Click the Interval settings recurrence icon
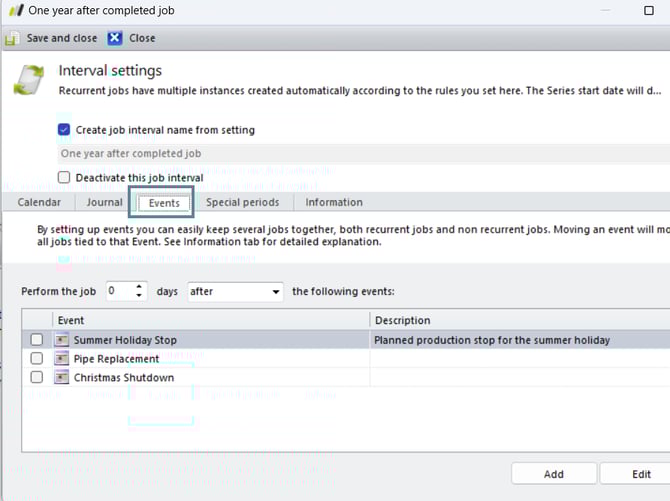 pos(29,80)
